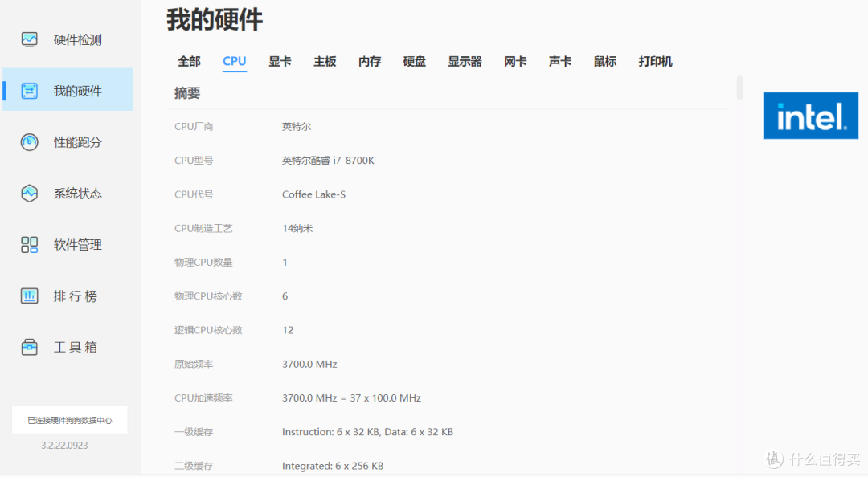Select the 硬件检测 sidebar icon

29,38
